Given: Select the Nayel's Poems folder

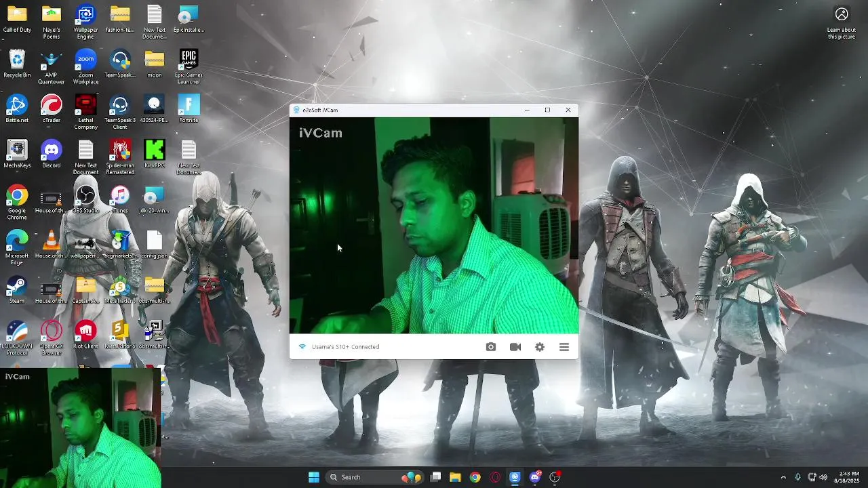Looking at the screenshot, I should click(52, 22).
